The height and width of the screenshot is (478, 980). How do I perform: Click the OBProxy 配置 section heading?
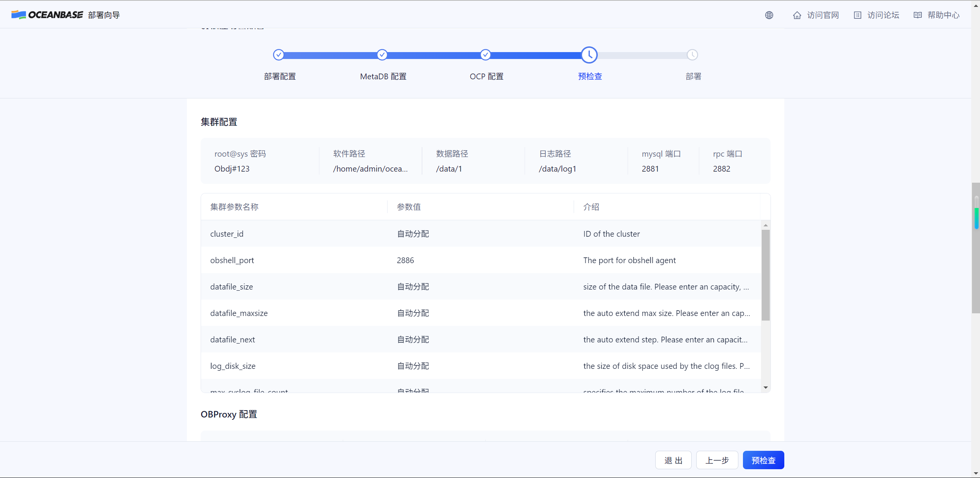click(x=229, y=414)
